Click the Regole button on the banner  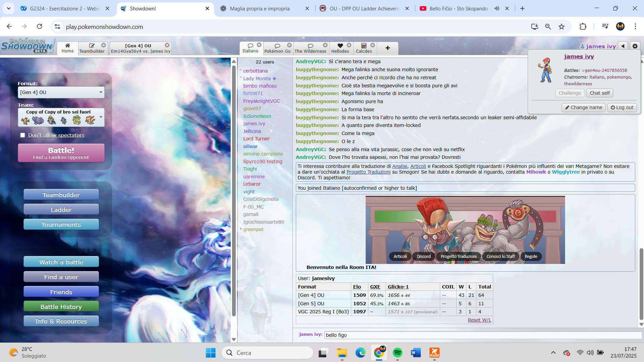click(x=531, y=256)
